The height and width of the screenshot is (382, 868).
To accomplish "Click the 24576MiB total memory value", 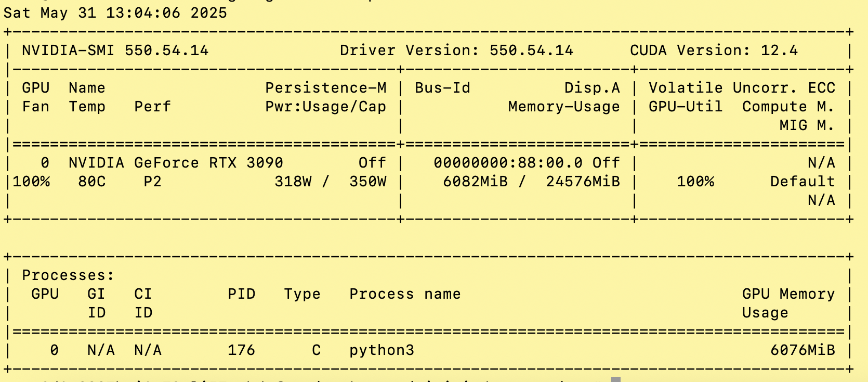I will click(583, 182).
